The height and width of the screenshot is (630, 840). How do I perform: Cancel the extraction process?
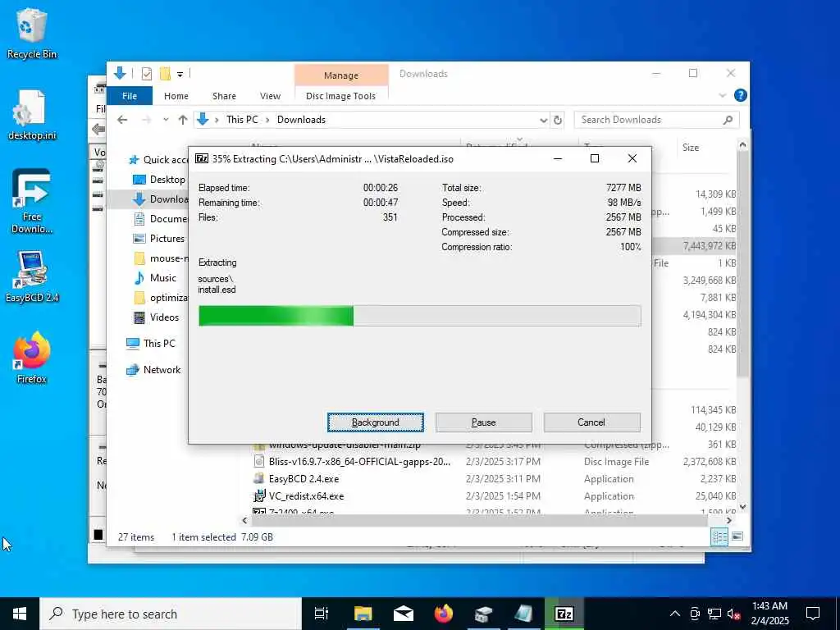[591, 422]
